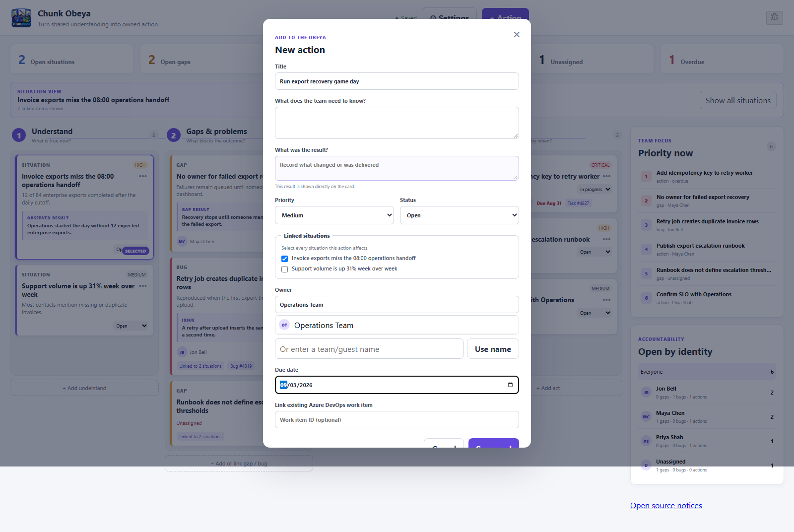Filter by Maya Chen in accountability list
The width and height of the screenshot is (794, 532).
coord(707,417)
